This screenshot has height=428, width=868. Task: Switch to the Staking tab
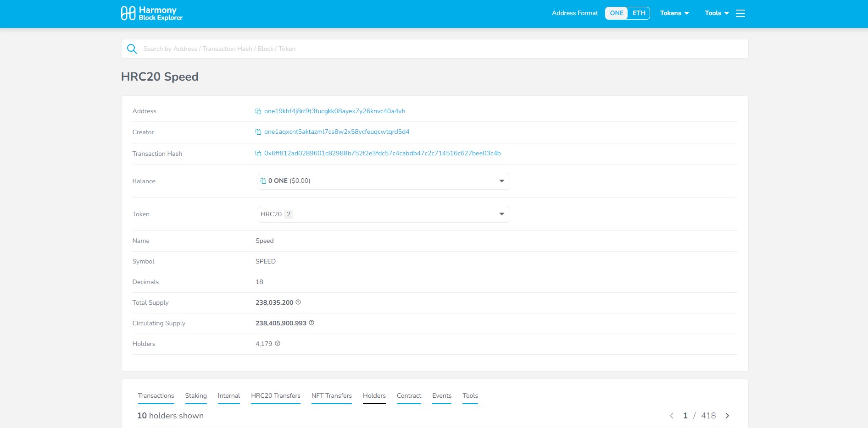[x=196, y=396]
